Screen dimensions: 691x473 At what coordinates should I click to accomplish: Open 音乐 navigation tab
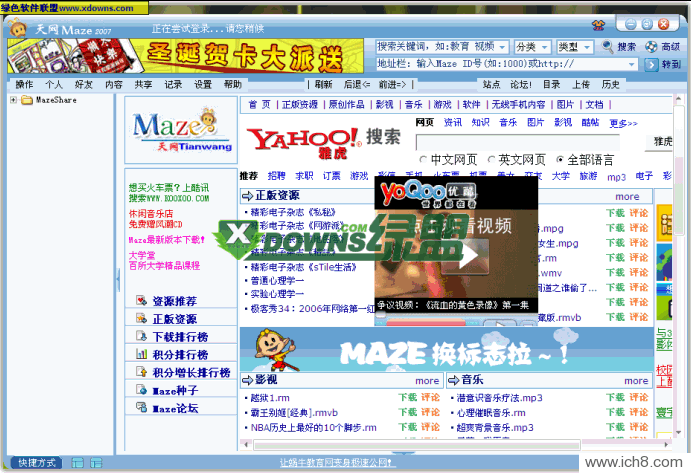pos(413,104)
